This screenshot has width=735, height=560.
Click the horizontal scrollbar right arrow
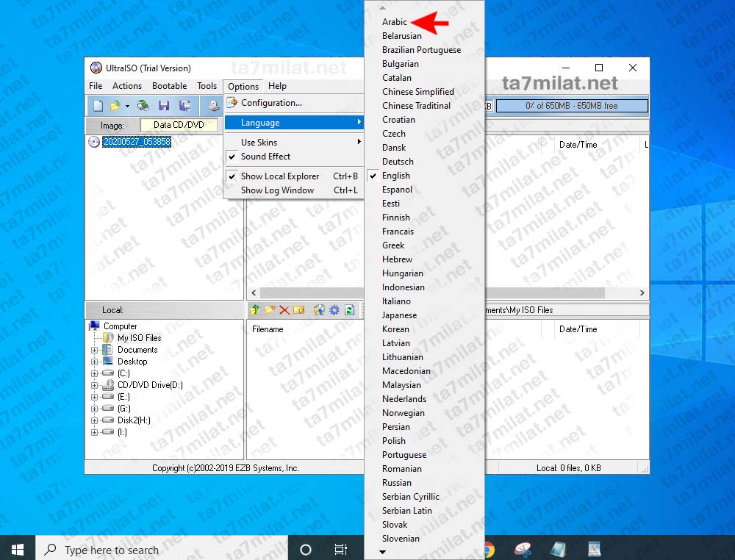coord(642,293)
